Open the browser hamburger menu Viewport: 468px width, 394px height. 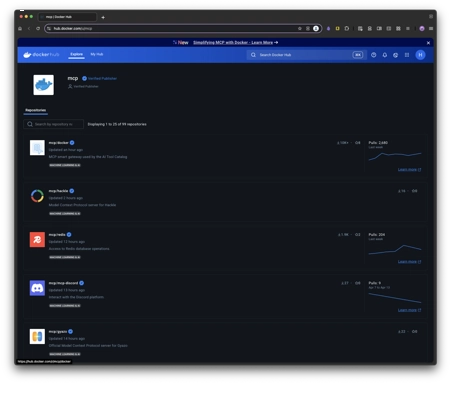click(x=431, y=29)
